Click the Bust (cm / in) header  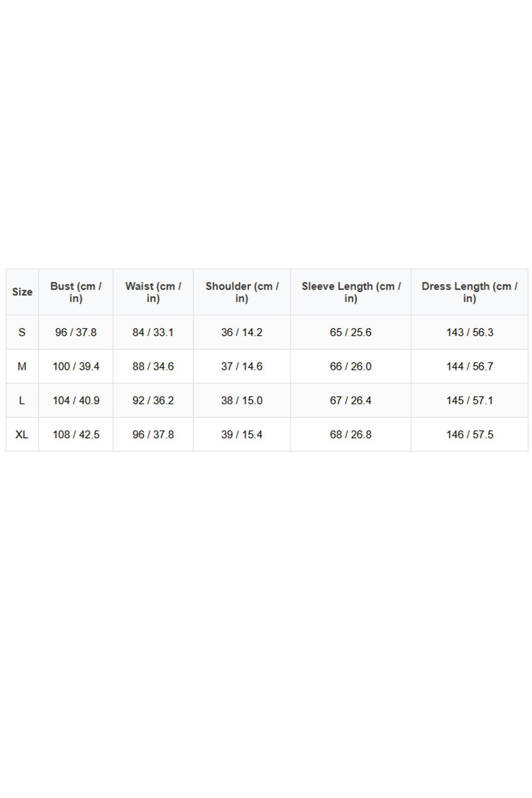76,292
